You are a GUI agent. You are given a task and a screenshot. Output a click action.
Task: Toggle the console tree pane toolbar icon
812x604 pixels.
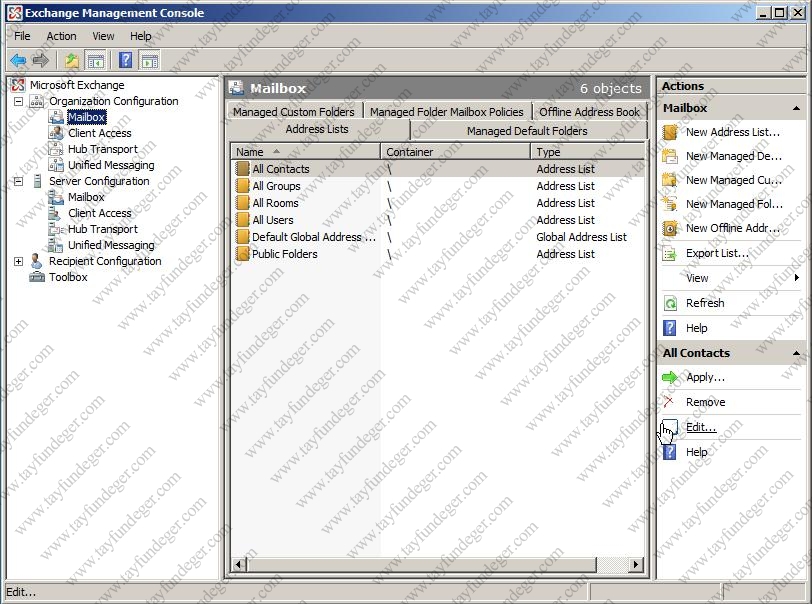point(96,61)
